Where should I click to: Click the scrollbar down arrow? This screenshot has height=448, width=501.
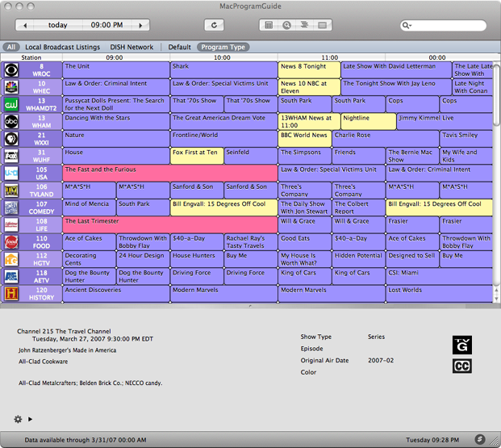pyautogui.click(x=496, y=299)
